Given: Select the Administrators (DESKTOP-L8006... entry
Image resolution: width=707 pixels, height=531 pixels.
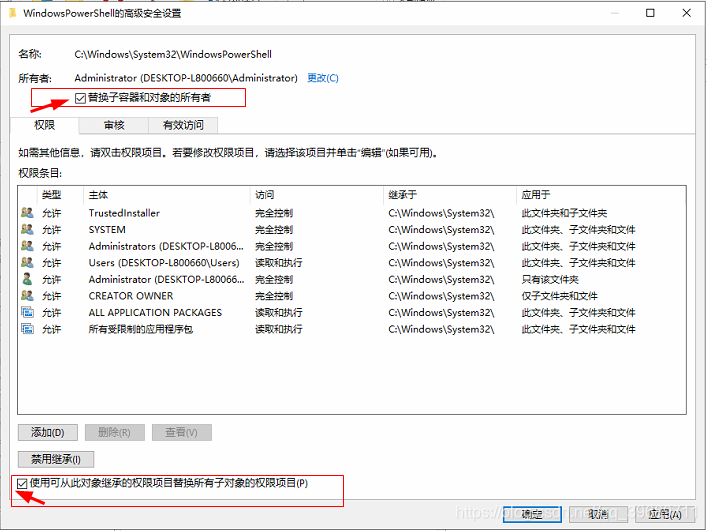Looking at the screenshot, I should [166, 246].
